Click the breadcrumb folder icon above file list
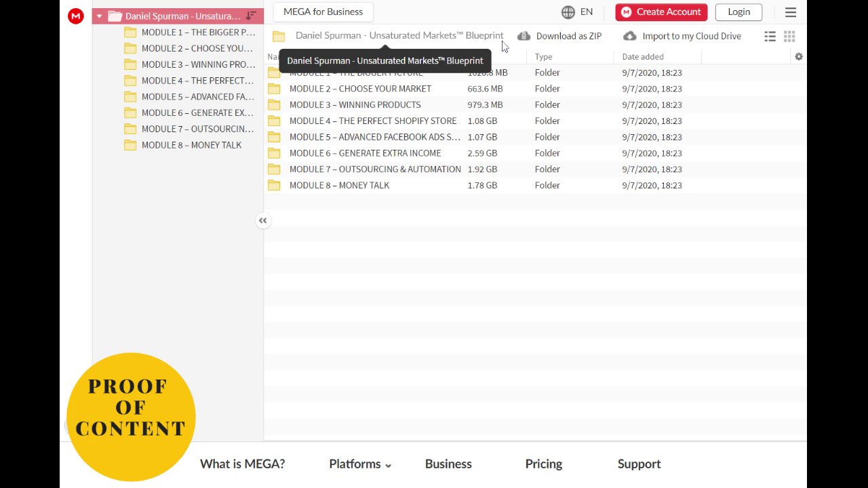 click(x=279, y=37)
